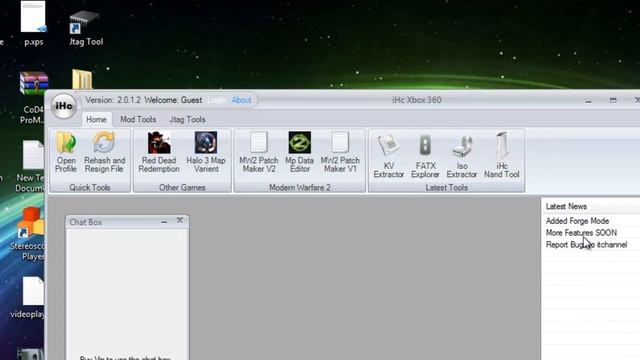Click the Modern Warfare 2 group label

[300, 188]
